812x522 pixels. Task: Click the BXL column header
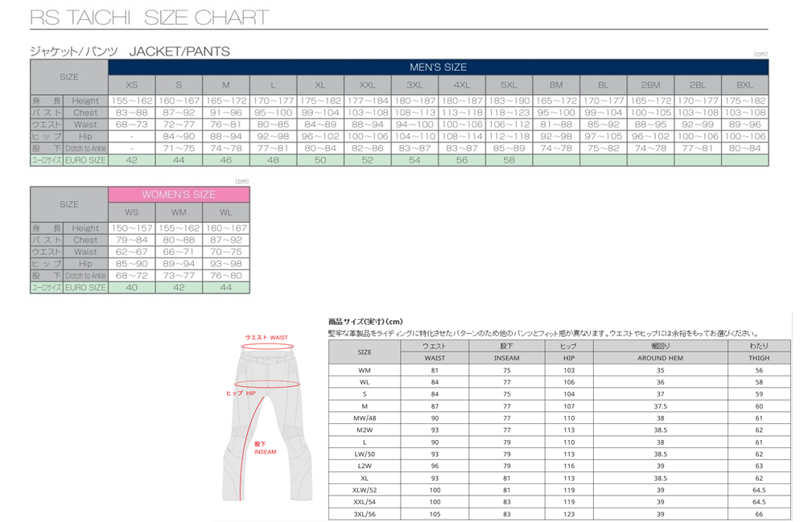(744, 84)
